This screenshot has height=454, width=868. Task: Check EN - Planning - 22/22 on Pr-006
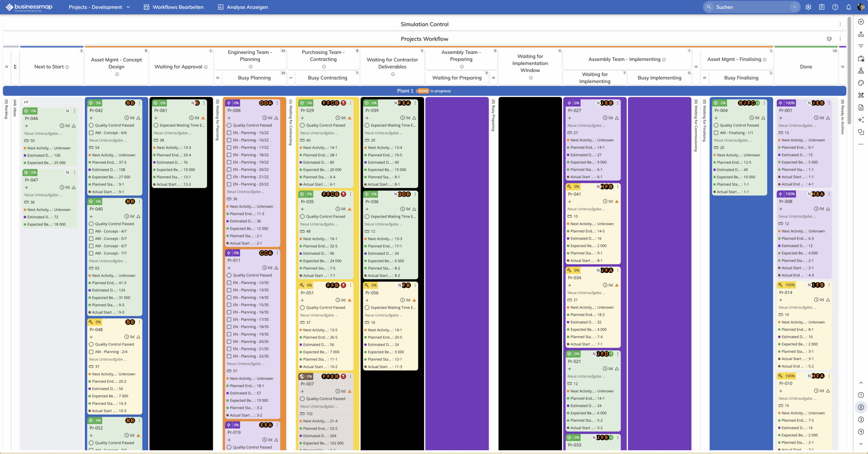coord(229,184)
